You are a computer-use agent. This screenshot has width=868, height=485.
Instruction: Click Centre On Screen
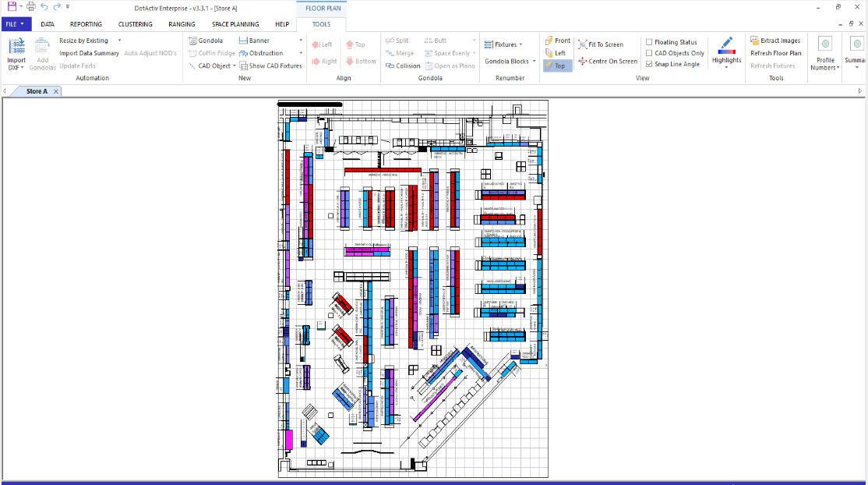[608, 62]
